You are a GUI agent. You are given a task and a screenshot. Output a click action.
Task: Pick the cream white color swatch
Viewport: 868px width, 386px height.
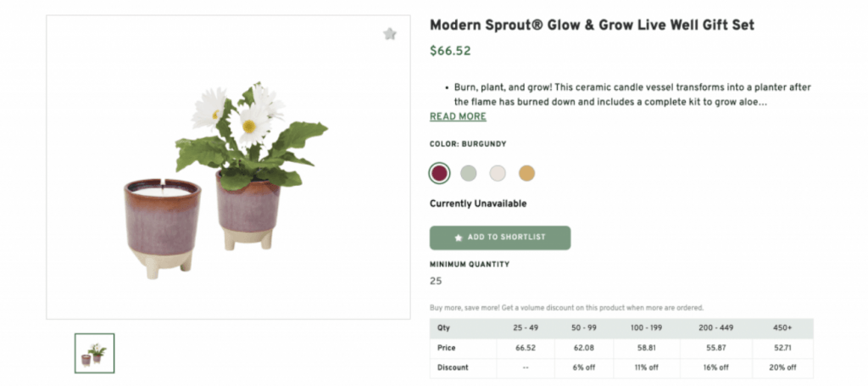(498, 173)
